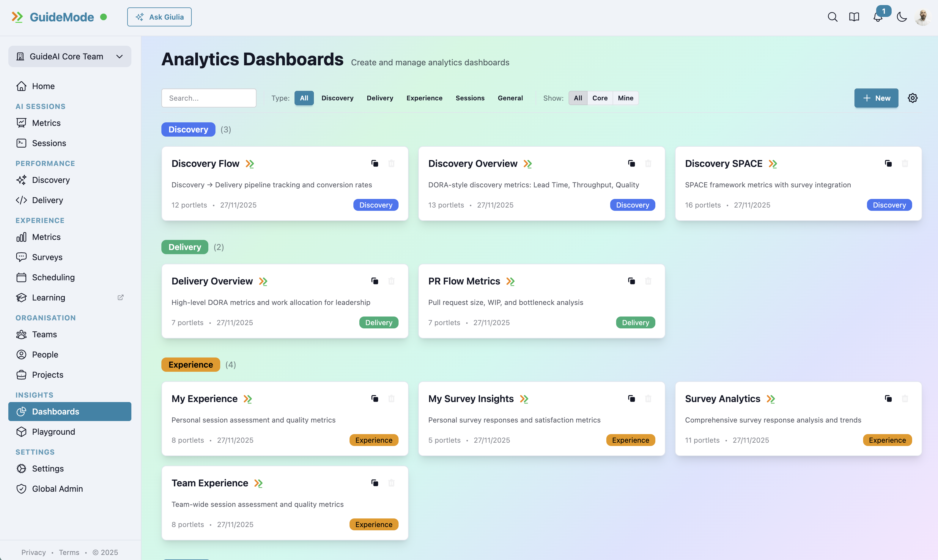Filter dashboards by Experience type
This screenshot has height=560, width=938.
424,98
